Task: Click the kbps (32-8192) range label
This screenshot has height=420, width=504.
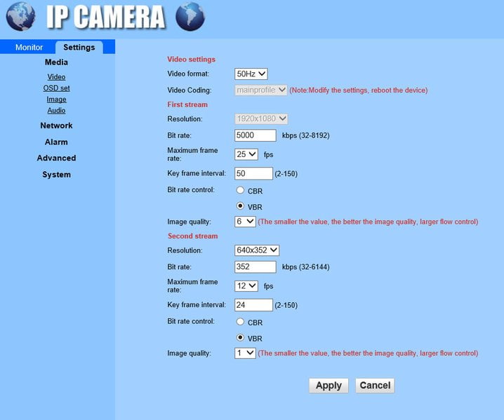Action: coord(305,135)
